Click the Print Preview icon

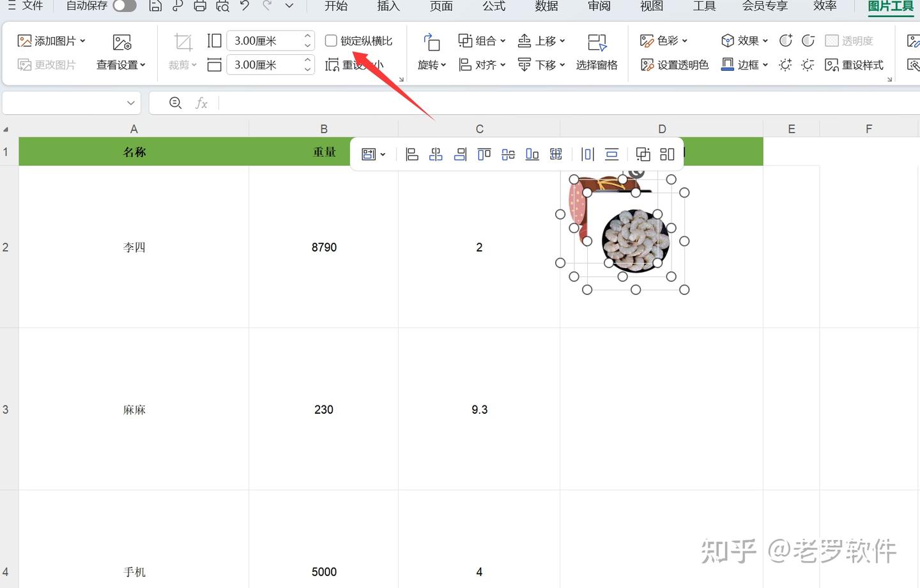tap(222, 6)
